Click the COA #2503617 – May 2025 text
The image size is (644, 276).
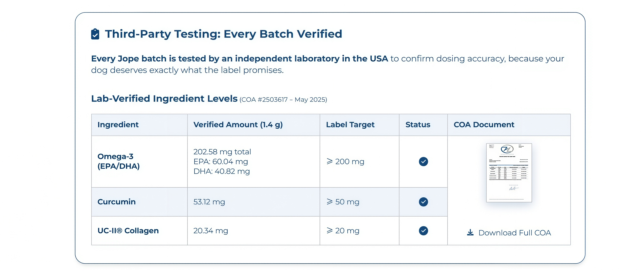pos(283,100)
